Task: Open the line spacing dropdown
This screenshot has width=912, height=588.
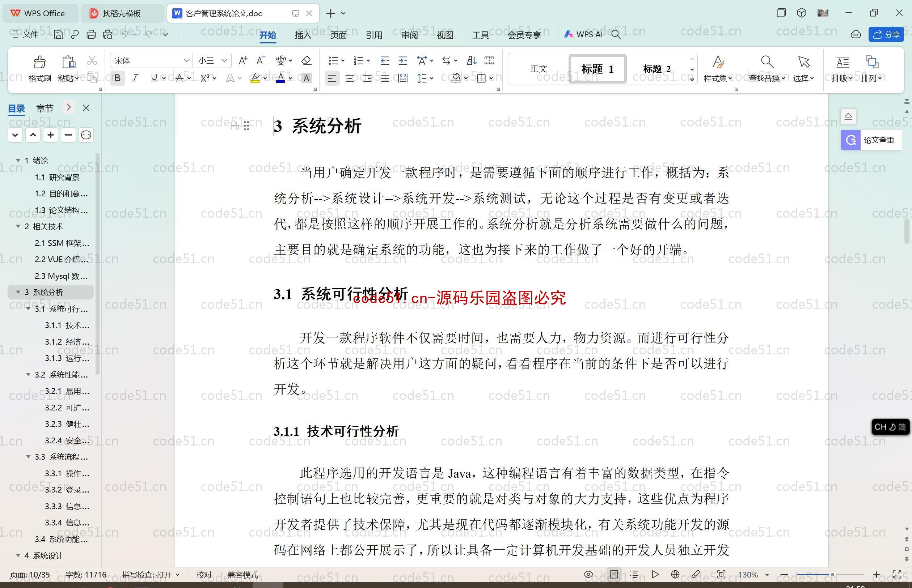Action: [x=431, y=79]
